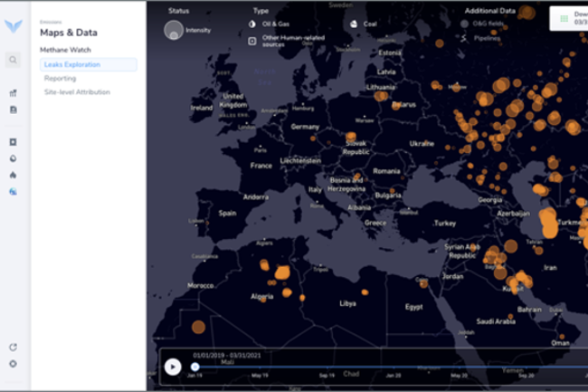Click the 01/01/2019 - 03/31/2021 date range
The height and width of the screenshot is (392, 588).
click(227, 355)
